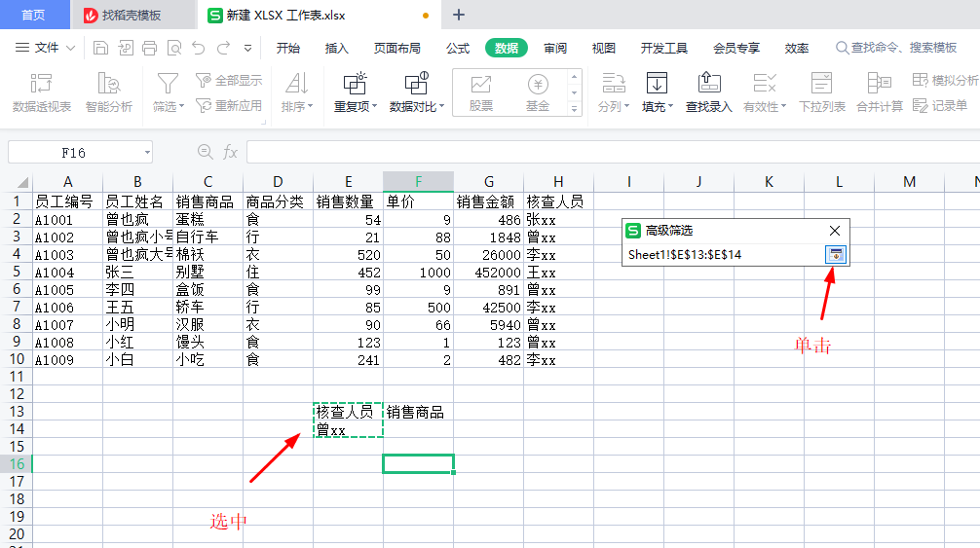Click the cell with value 452000
Screen dimensions: 980x548
(x=488, y=273)
